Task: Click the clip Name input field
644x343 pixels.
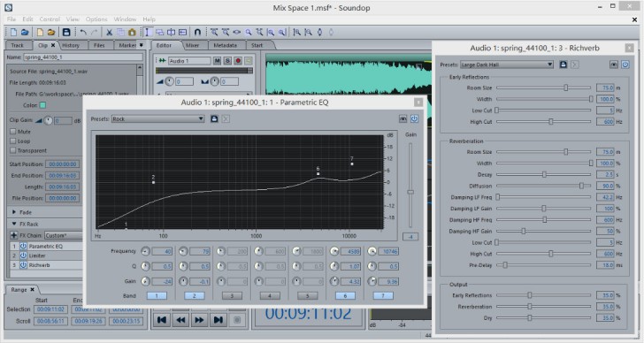Action: pyautogui.click(x=83, y=57)
